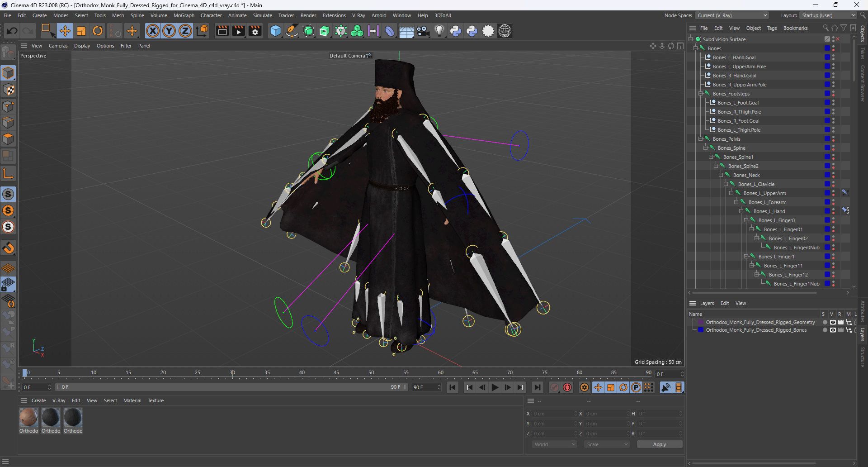Click Render View clapperboard icon

coord(222,31)
